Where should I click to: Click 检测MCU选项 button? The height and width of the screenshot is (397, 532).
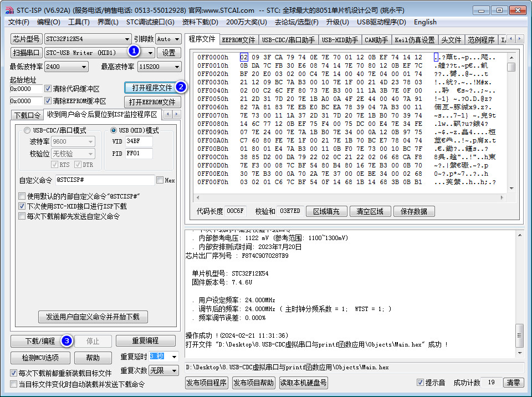pos(40,358)
